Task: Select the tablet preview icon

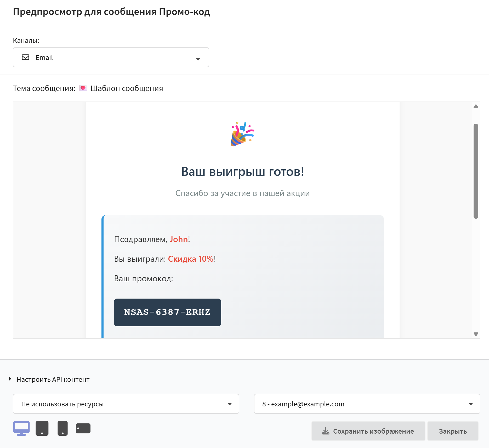Action: 42,428
